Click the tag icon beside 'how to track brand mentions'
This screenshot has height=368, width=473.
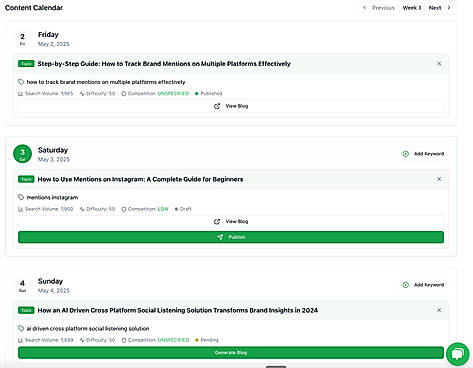click(21, 82)
